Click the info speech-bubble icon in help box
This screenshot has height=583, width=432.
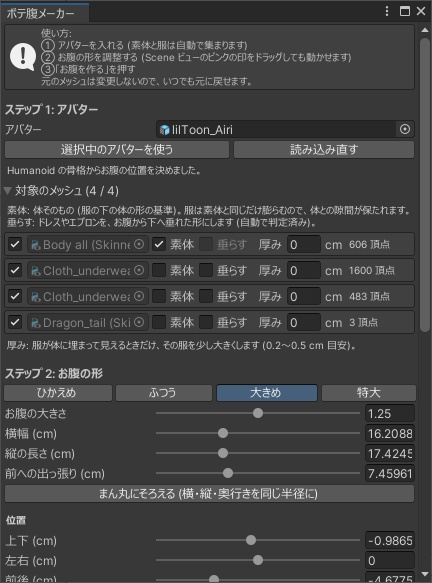point(23,57)
